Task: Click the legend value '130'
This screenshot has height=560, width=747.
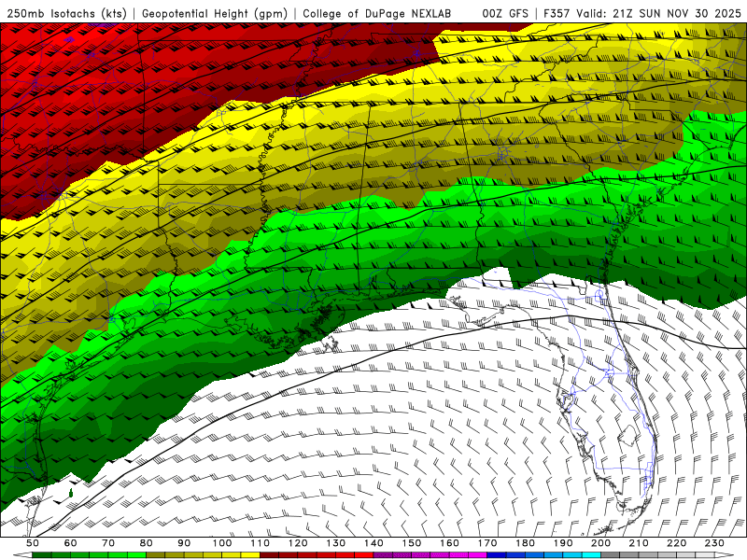Action: pos(336,543)
